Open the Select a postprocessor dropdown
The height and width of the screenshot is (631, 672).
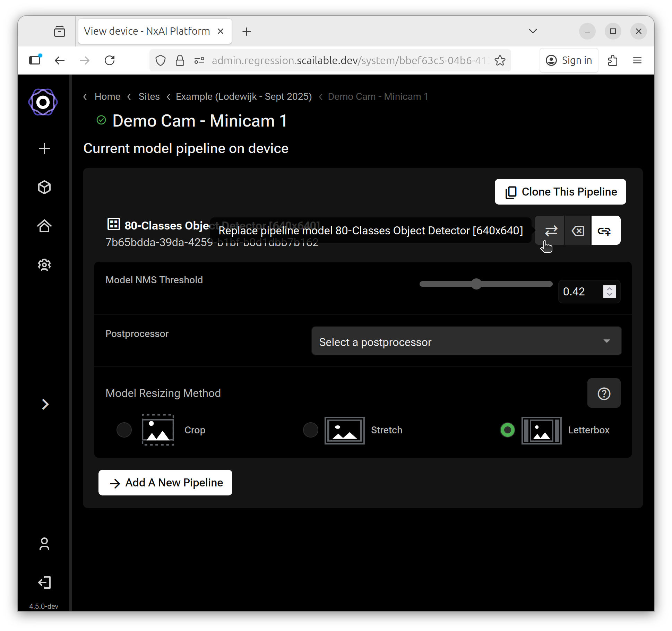(466, 342)
